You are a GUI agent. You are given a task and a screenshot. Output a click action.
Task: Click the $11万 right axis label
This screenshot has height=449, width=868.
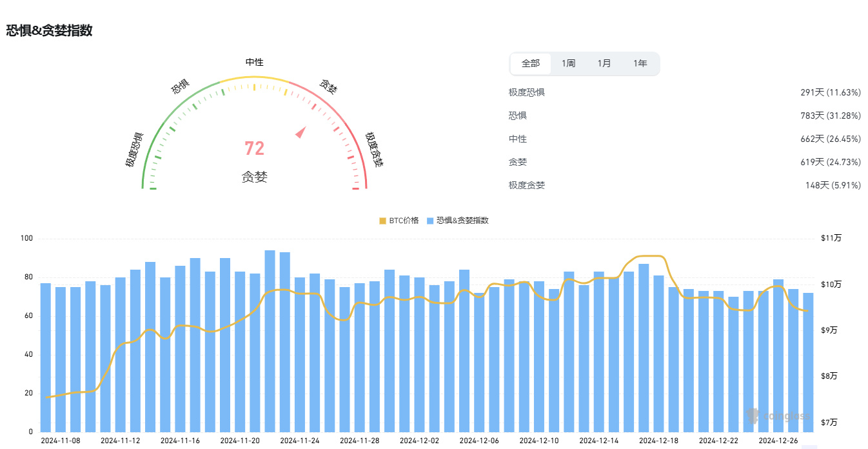(x=831, y=239)
